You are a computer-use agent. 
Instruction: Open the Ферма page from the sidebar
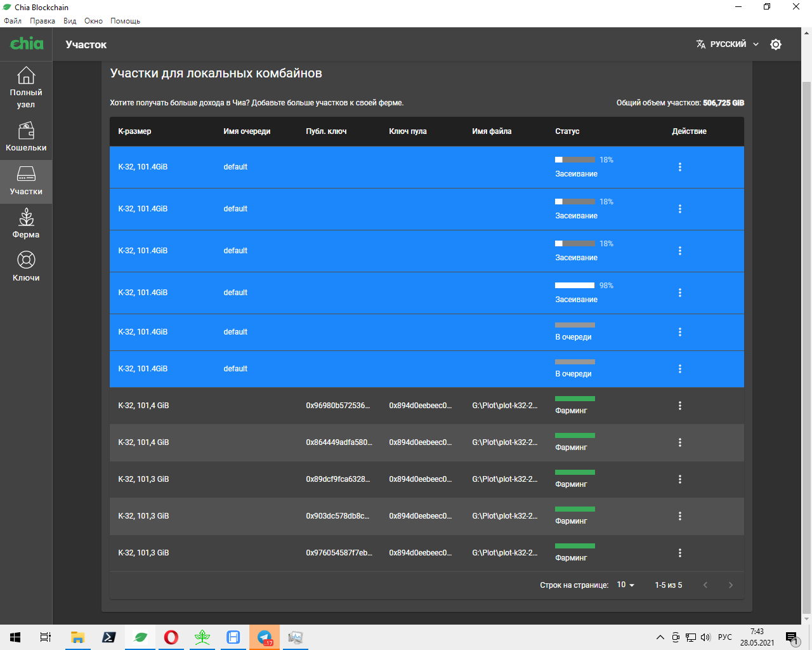[x=26, y=224]
